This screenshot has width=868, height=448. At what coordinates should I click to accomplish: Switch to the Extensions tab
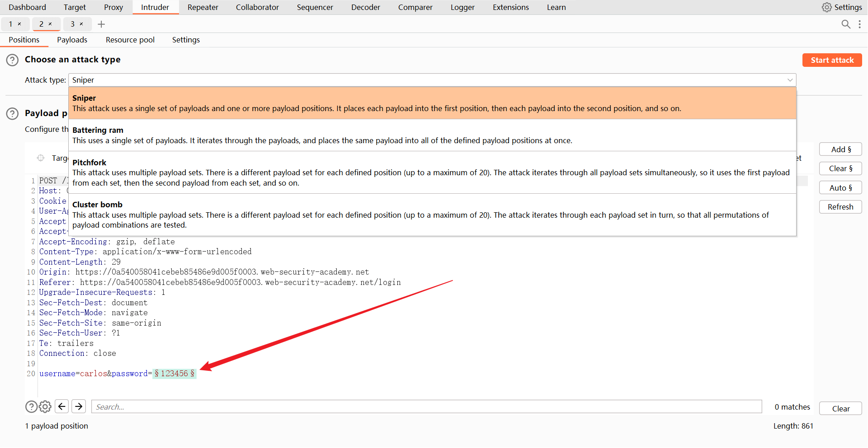(x=511, y=7)
